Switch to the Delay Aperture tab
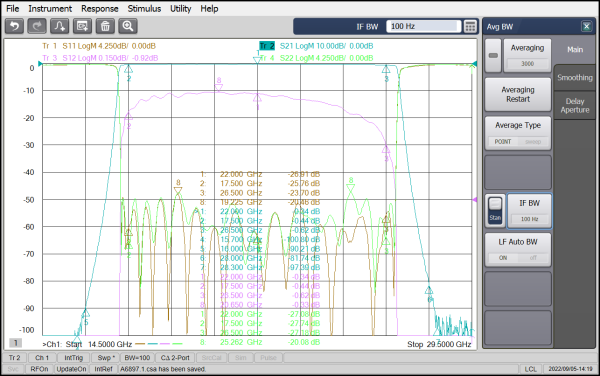 [575, 106]
